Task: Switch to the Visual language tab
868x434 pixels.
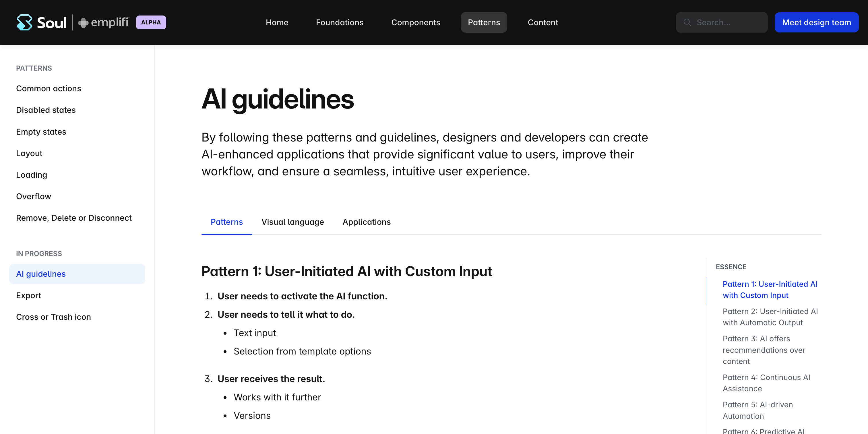Action: 292,222
